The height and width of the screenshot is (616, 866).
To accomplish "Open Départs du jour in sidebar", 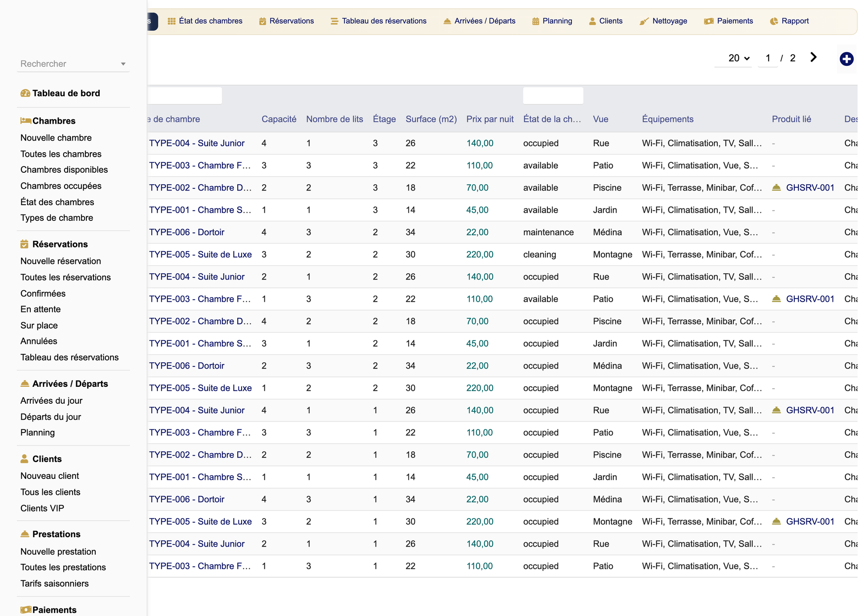I will [x=51, y=417].
